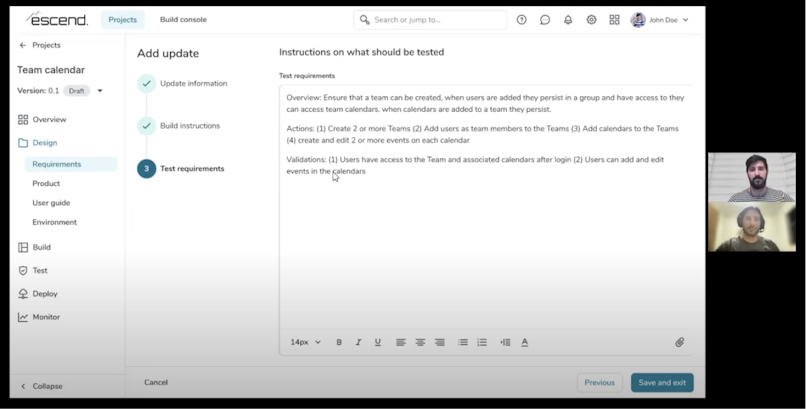Align text to the right

click(440, 342)
